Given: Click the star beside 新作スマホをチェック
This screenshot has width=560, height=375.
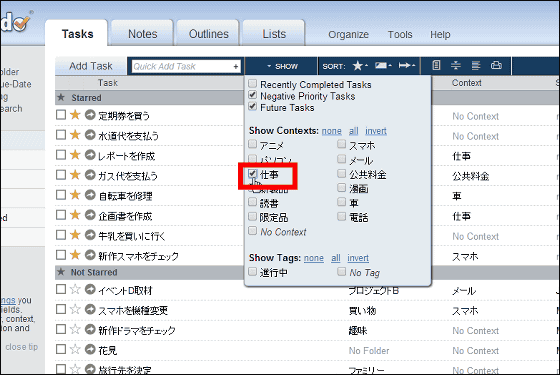Looking at the screenshot, I should click(x=75, y=255).
